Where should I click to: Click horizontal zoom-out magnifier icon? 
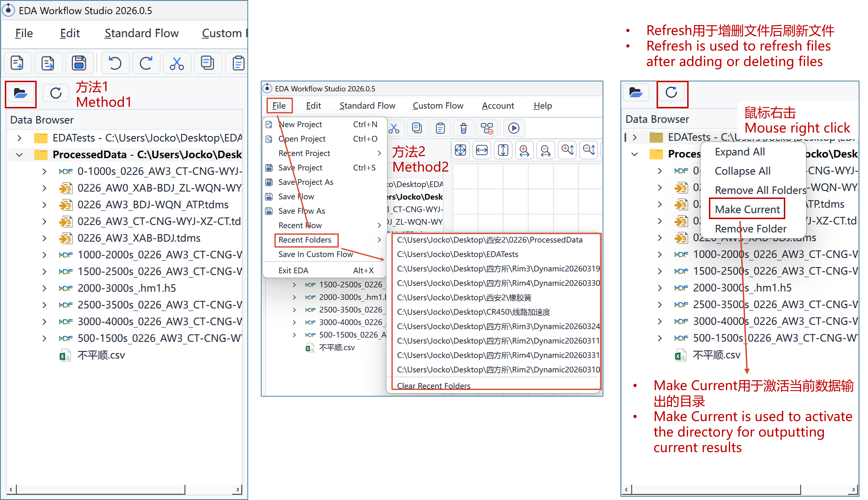coord(546,150)
